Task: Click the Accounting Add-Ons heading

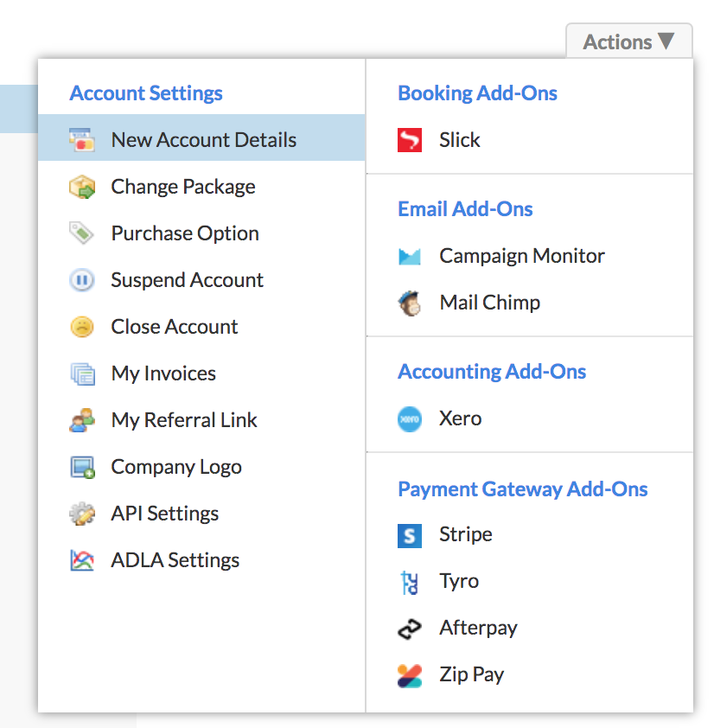Action: click(x=492, y=372)
